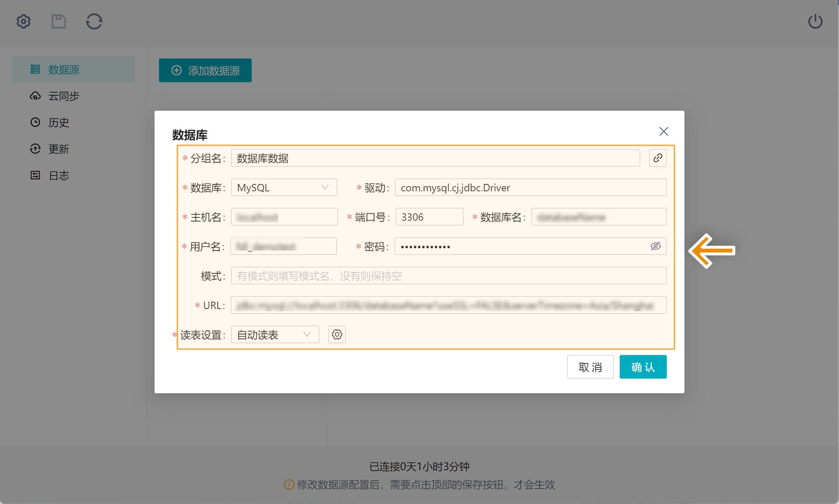The height and width of the screenshot is (504, 839).
Task: Open the 读表设置 dropdown showing 自动读表
Action: click(x=275, y=334)
